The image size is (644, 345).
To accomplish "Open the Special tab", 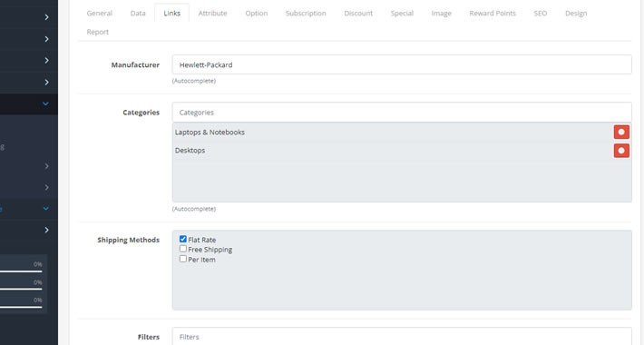I will point(402,13).
